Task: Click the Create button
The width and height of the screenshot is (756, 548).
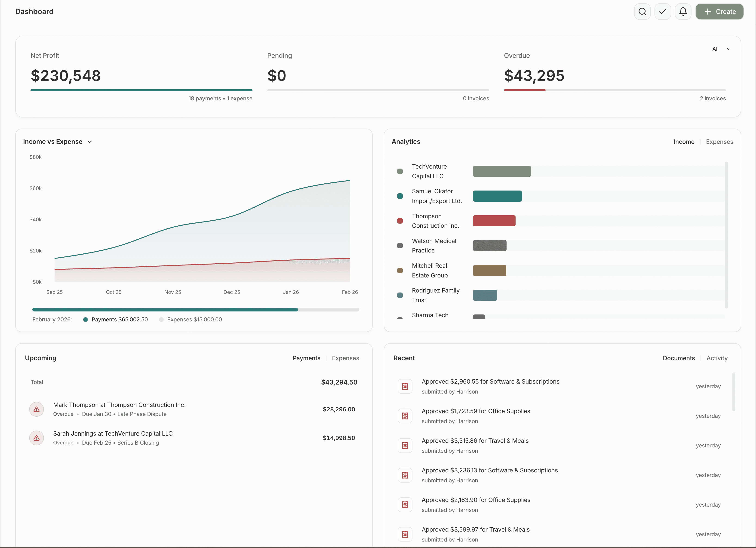Action: click(x=719, y=11)
